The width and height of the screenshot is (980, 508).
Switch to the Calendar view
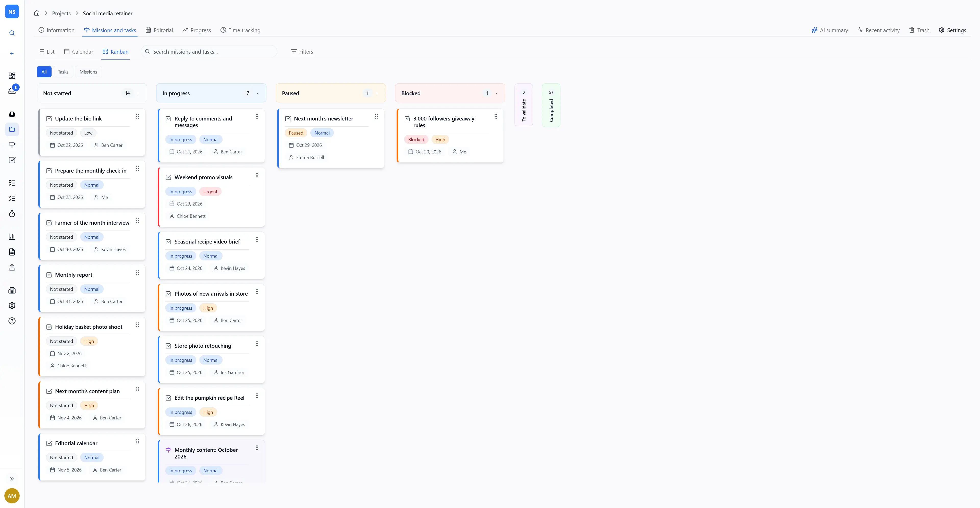click(78, 52)
